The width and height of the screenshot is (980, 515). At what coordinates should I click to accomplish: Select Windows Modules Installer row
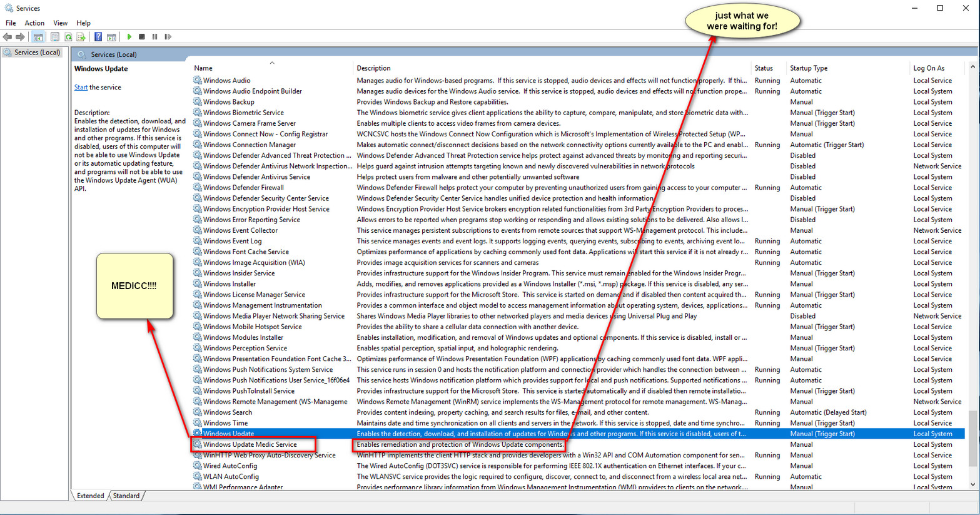(x=578, y=337)
